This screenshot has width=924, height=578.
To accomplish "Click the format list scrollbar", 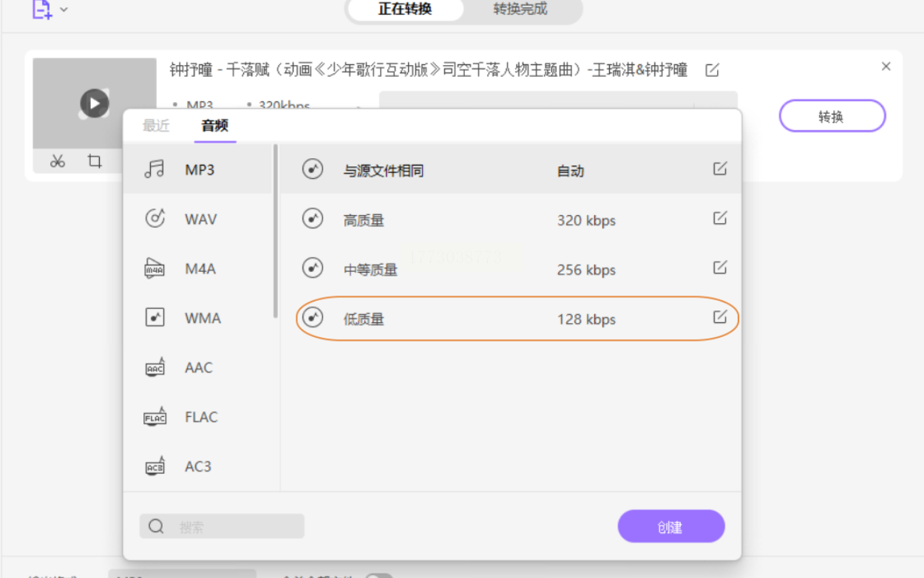I will pos(276,231).
